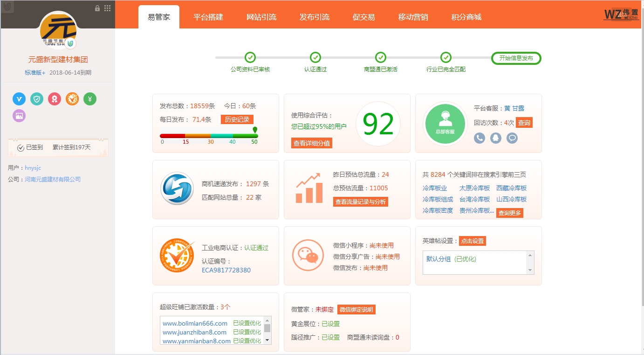Click the teal shield badge icon

(x=37, y=99)
